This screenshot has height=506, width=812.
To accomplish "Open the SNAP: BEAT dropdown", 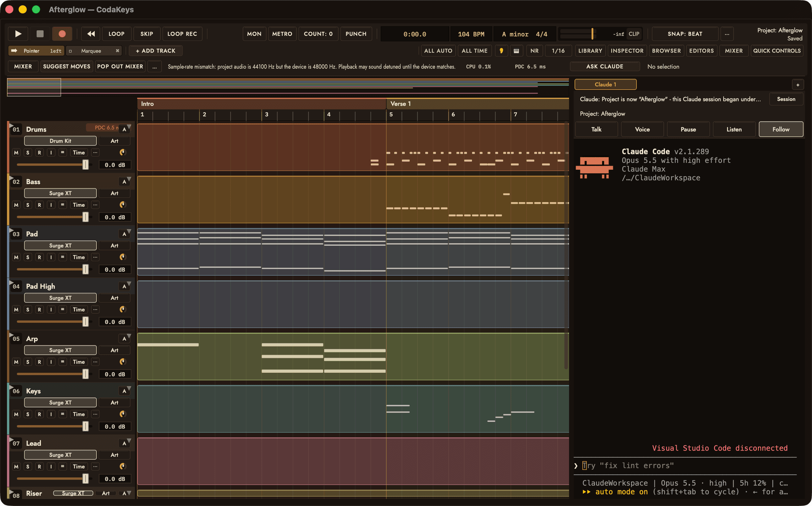I will [x=685, y=34].
